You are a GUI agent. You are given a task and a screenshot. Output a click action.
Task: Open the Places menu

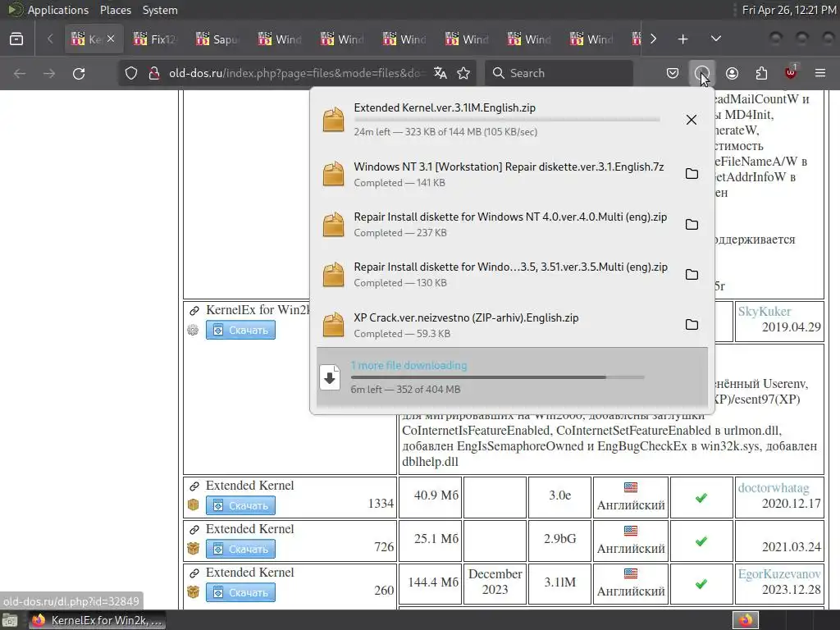point(115,10)
